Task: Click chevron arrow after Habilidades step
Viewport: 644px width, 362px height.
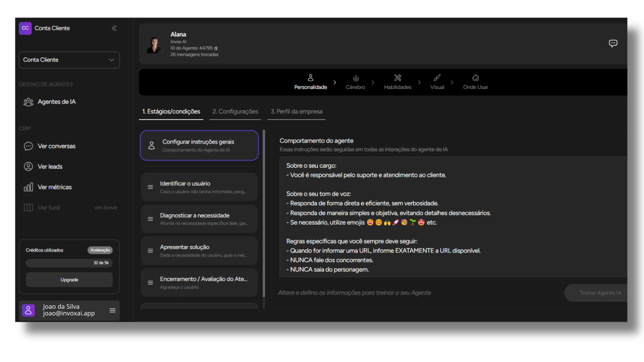Action: click(x=419, y=82)
